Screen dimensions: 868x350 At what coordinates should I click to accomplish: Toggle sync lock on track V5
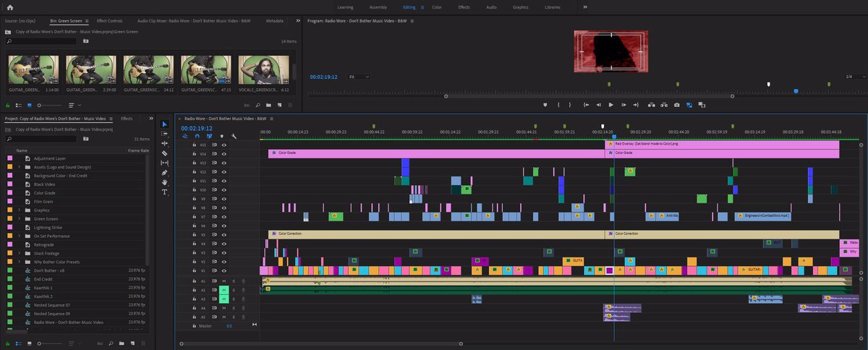point(214,234)
